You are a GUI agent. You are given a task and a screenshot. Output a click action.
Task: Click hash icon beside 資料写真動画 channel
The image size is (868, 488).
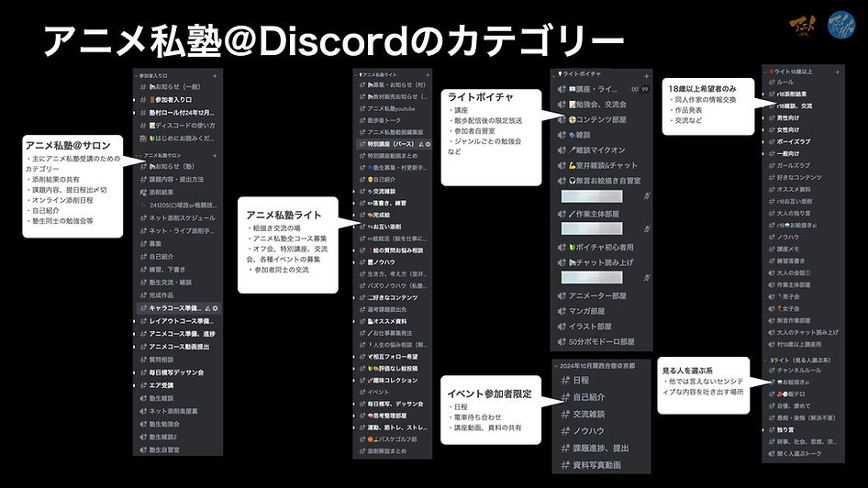(565, 465)
